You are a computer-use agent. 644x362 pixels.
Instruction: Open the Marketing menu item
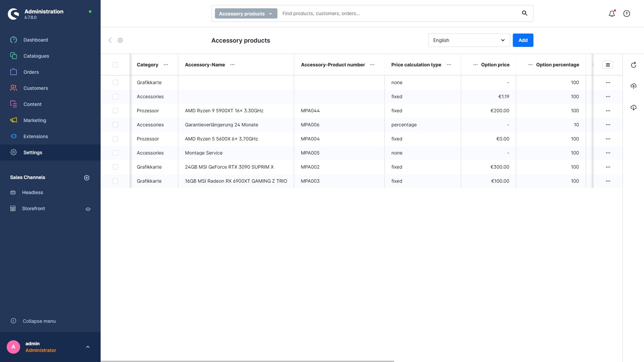click(35, 120)
